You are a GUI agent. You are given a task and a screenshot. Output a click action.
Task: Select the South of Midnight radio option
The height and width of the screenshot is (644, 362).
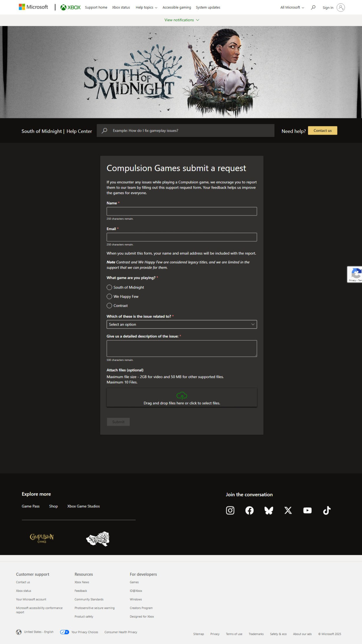click(109, 287)
